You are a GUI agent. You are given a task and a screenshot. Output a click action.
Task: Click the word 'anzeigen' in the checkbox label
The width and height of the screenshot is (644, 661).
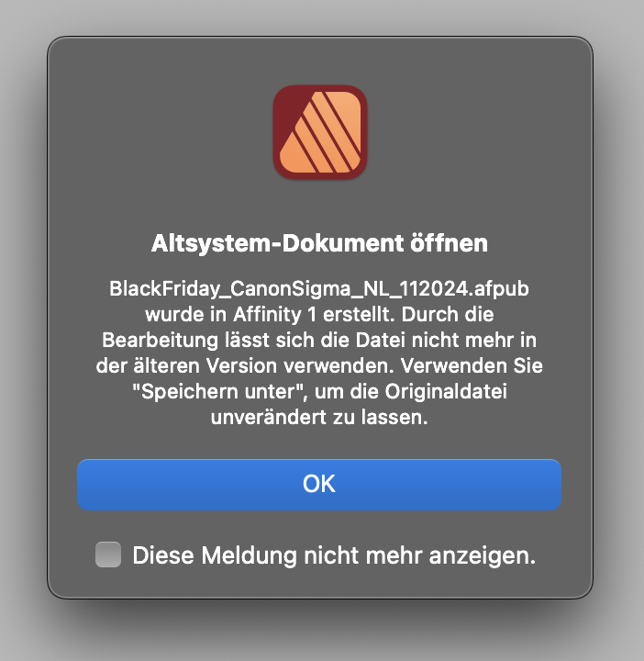[479, 556]
